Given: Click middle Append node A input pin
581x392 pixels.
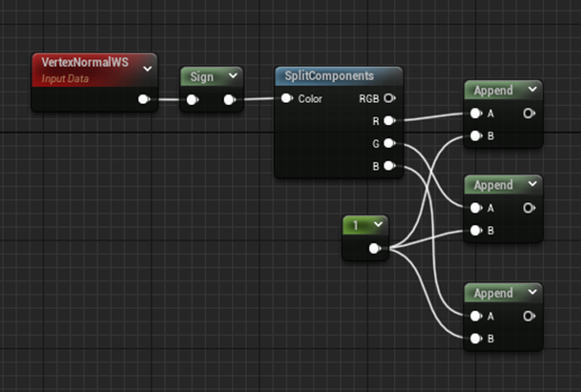Looking at the screenshot, I should [x=476, y=208].
